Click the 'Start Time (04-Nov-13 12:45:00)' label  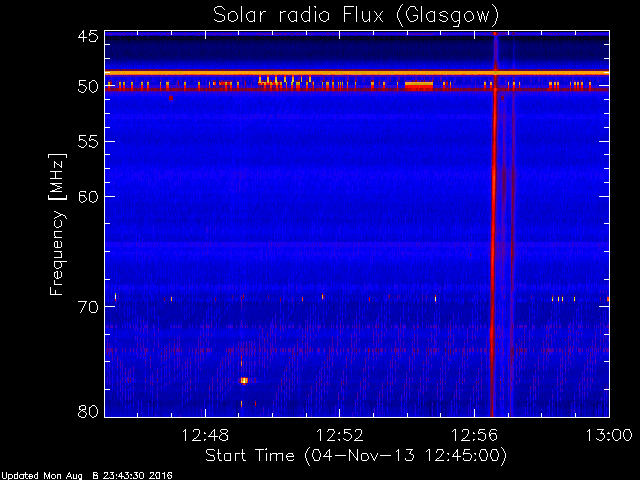coord(356,456)
